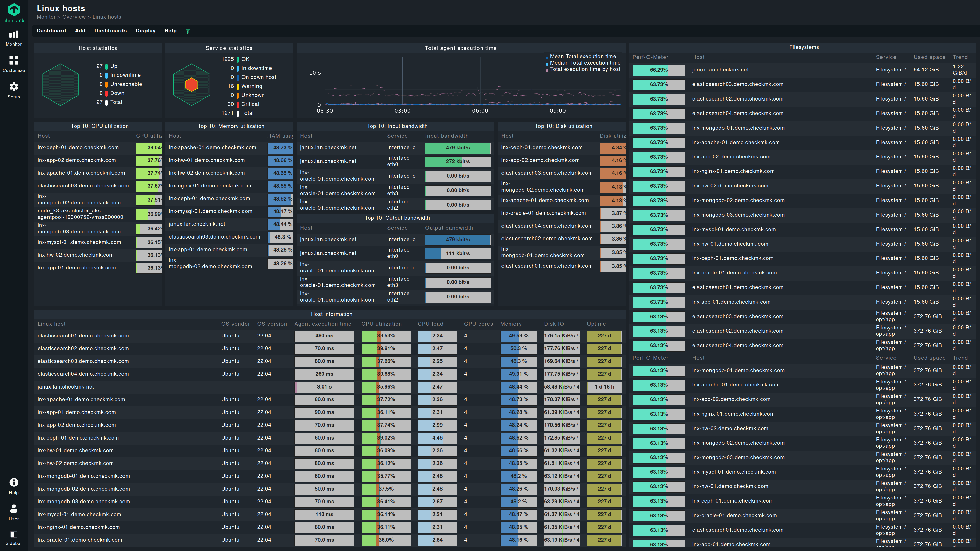Open the Host information dashlet title
The image size is (980, 551).
[x=332, y=314]
